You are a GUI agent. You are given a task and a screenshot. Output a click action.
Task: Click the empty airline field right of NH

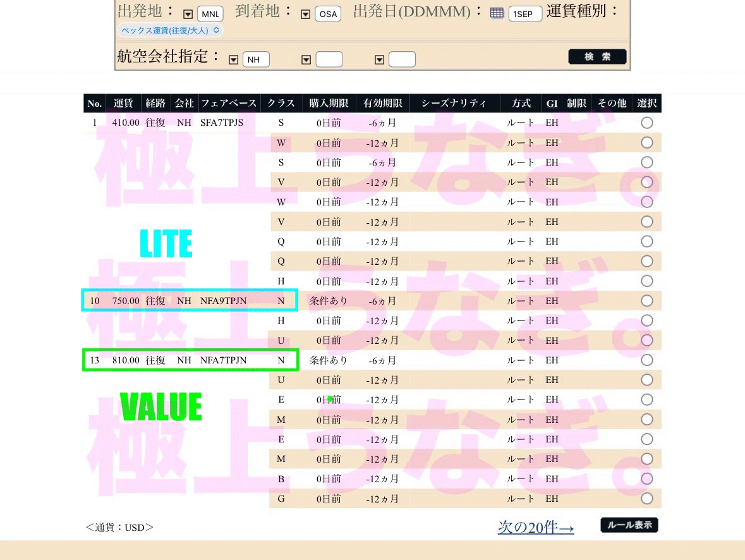[329, 59]
